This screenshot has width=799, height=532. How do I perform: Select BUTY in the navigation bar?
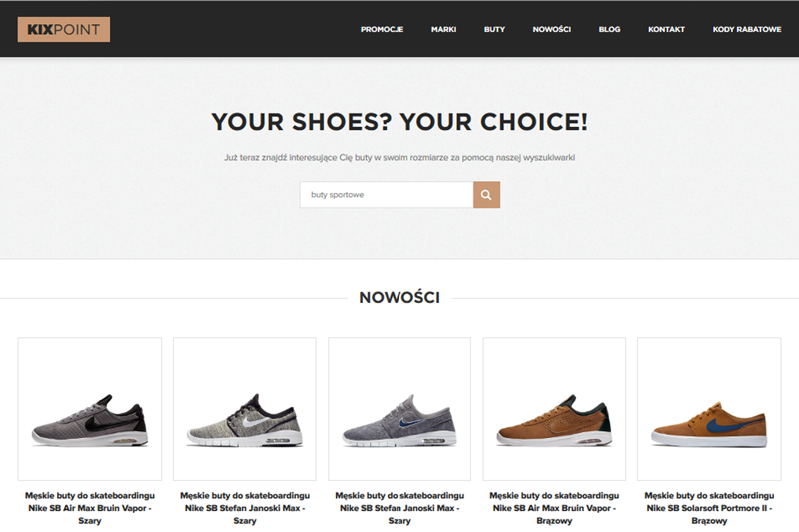tap(494, 30)
